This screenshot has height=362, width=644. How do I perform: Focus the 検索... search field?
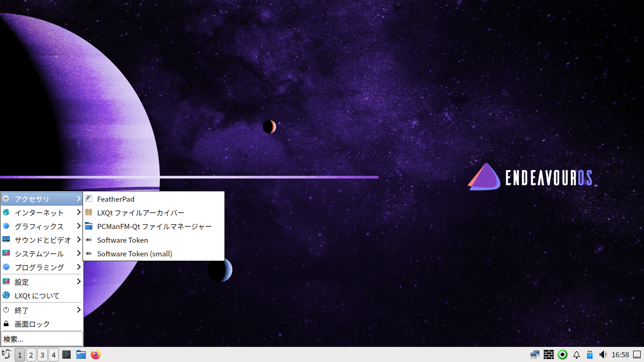(x=42, y=339)
